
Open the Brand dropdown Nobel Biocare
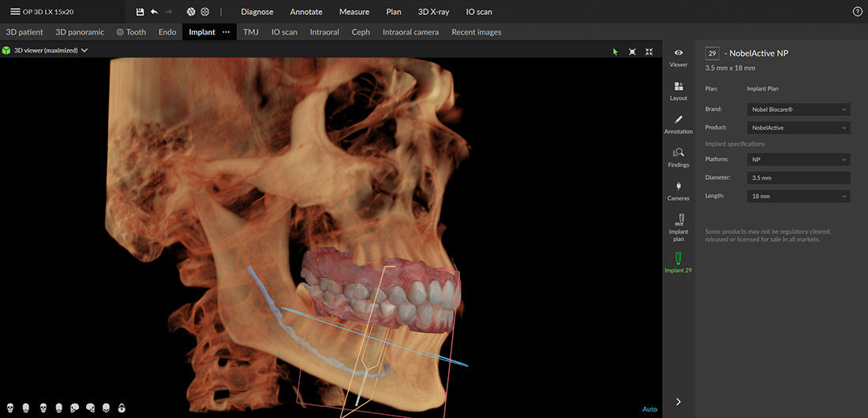tap(799, 109)
